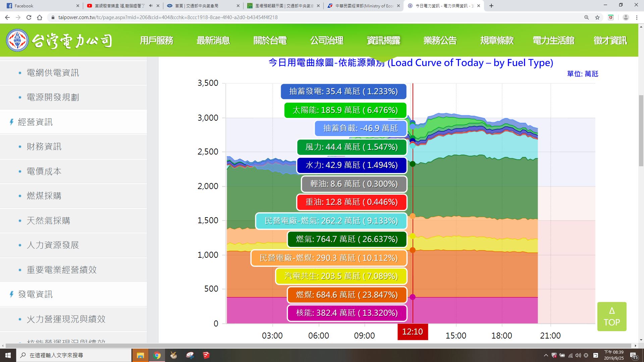644x362 pixels.
Task: Open the notification center icon
Action: click(x=634, y=355)
